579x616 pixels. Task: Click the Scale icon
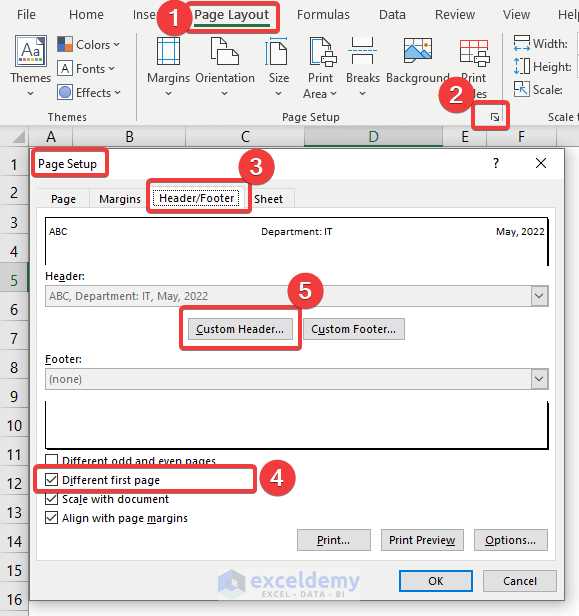522,90
